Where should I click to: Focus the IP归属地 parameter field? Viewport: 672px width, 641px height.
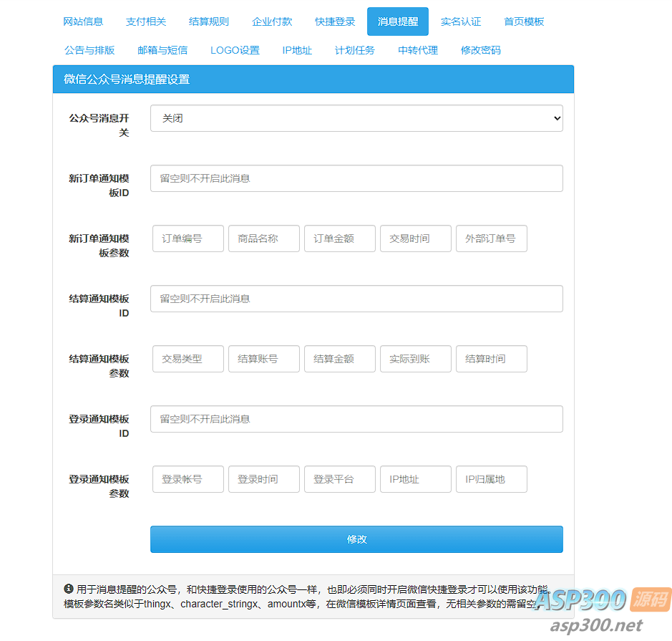pos(491,479)
